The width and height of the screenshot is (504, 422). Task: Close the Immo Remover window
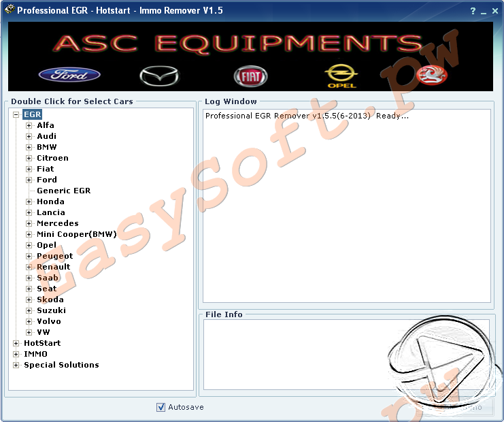point(495,11)
